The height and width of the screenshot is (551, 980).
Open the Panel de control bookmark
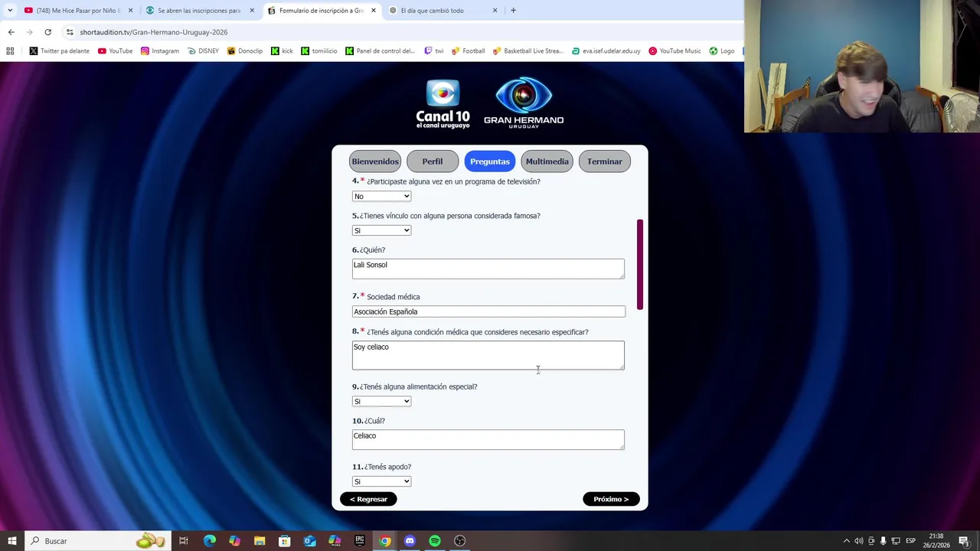tap(380, 51)
